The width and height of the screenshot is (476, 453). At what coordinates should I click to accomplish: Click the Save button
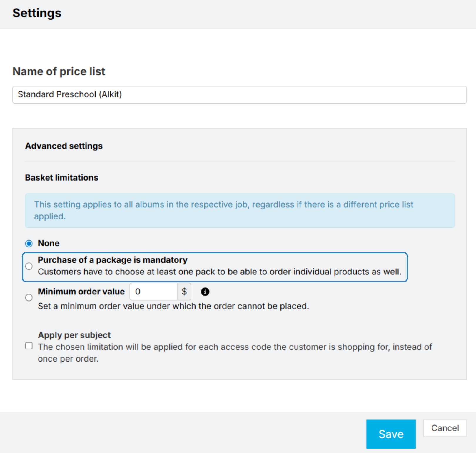(x=391, y=434)
